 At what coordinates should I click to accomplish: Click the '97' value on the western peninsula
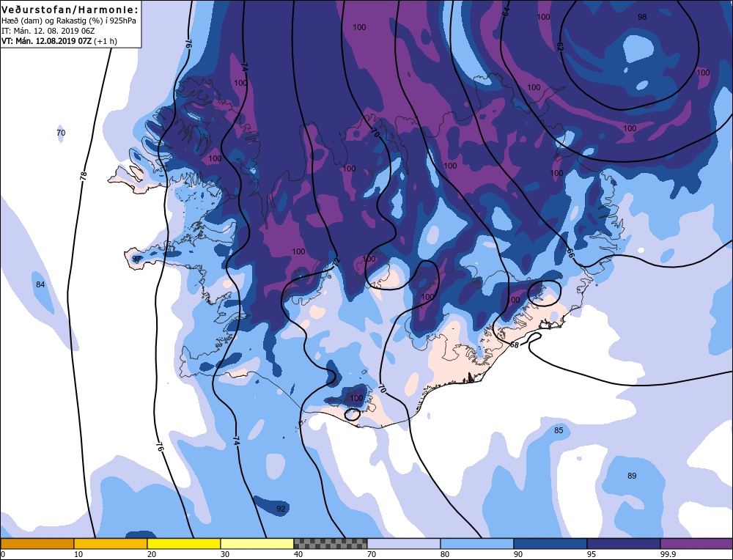(x=136, y=259)
